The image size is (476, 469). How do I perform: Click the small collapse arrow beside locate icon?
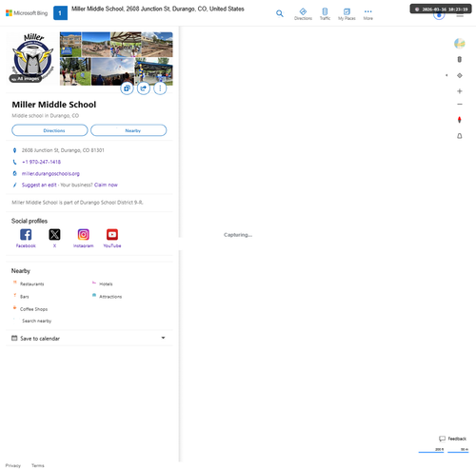[446, 75]
